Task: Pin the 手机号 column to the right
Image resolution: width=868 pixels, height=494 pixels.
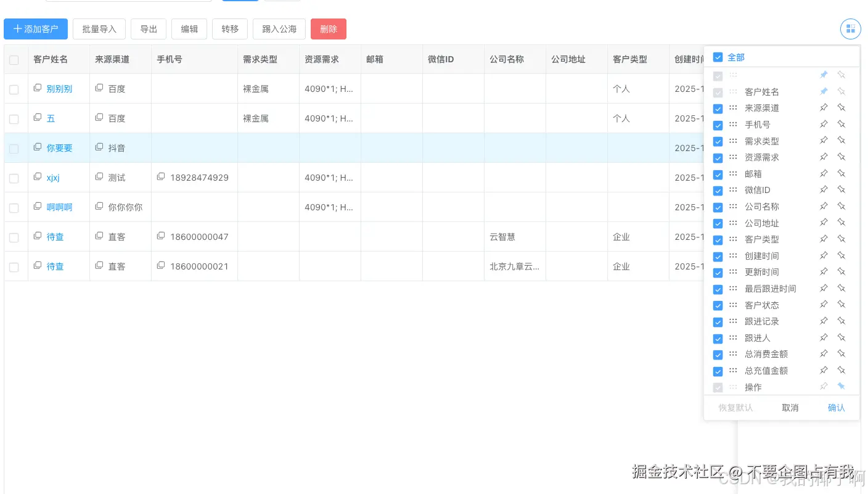Action: [x=841, y=124]
